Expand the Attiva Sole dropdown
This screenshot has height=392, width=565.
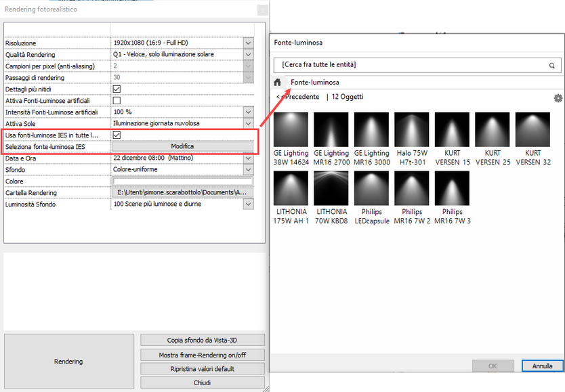pyautogui.click(x=248, y=123)
